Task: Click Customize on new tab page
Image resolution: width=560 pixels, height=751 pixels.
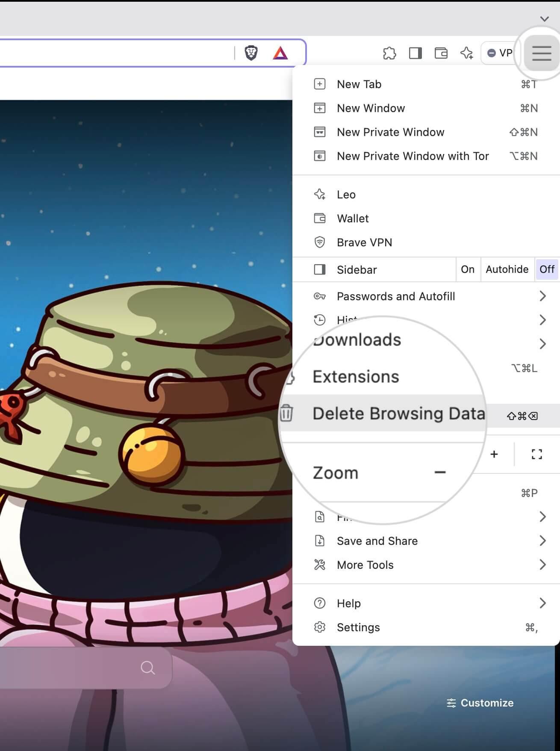Action: click(480, 703)
